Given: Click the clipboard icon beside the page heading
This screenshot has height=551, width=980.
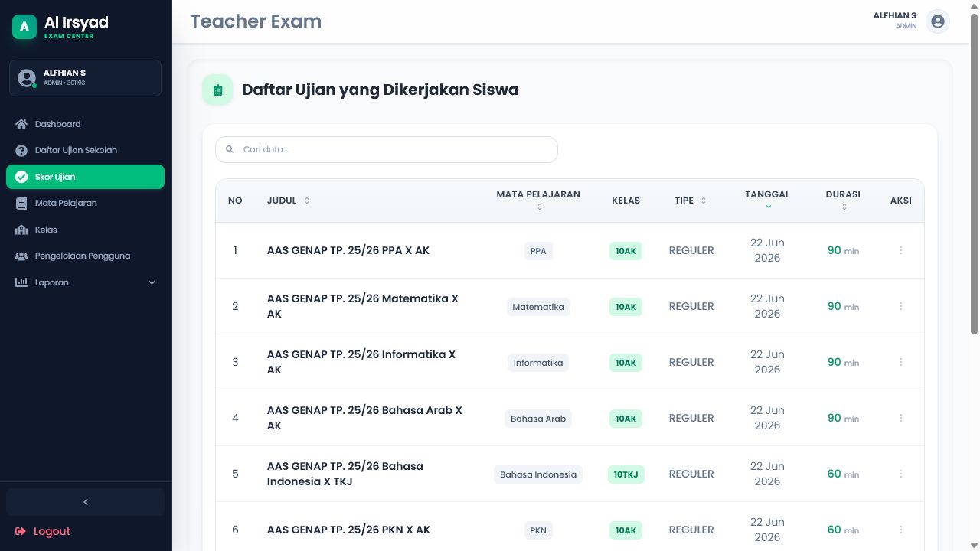Looking at the screenshot, I should (217, 90).
